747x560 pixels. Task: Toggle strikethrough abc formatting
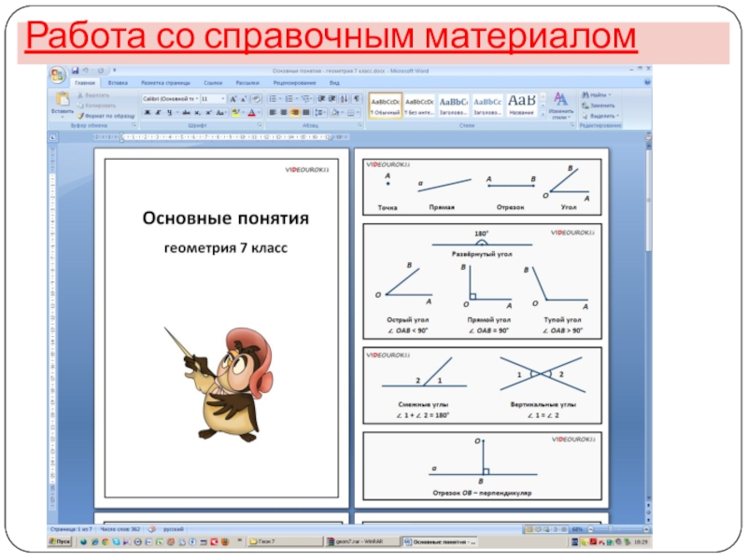tap(186, 113)
